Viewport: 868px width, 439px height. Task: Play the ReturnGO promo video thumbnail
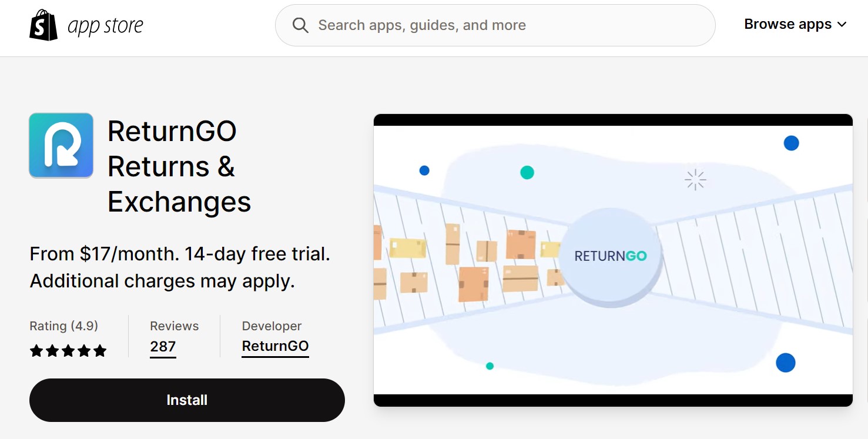[613, 260]
